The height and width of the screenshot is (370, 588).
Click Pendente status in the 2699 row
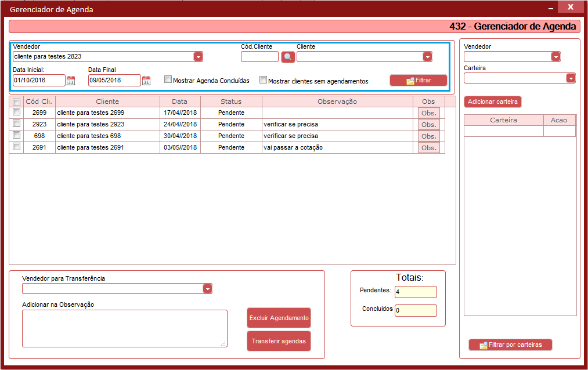tap(231, 113)
